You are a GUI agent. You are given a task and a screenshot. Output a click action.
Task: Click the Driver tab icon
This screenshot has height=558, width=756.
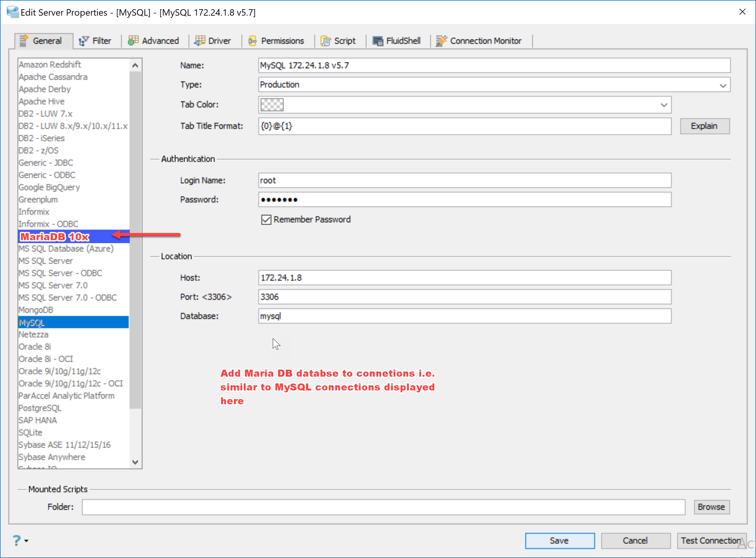200,40
